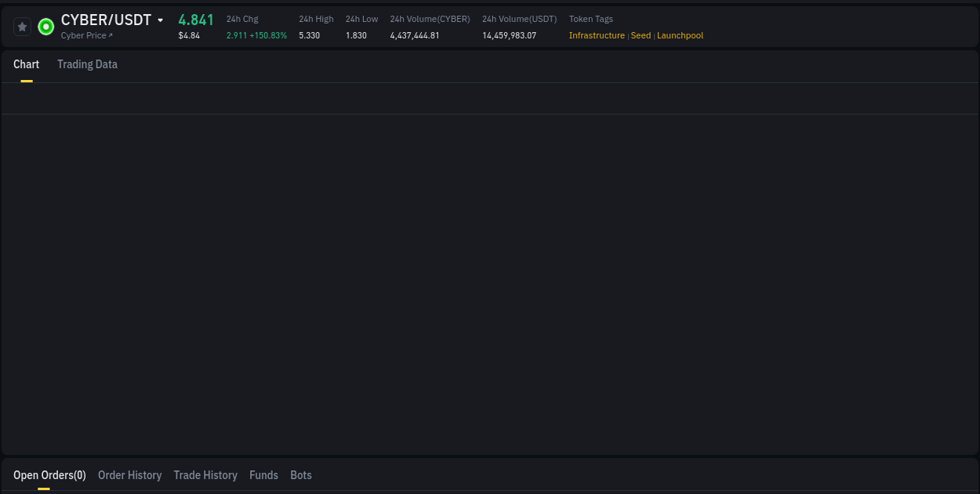
Task: Select the Chart tab
Action: point(26,64)
